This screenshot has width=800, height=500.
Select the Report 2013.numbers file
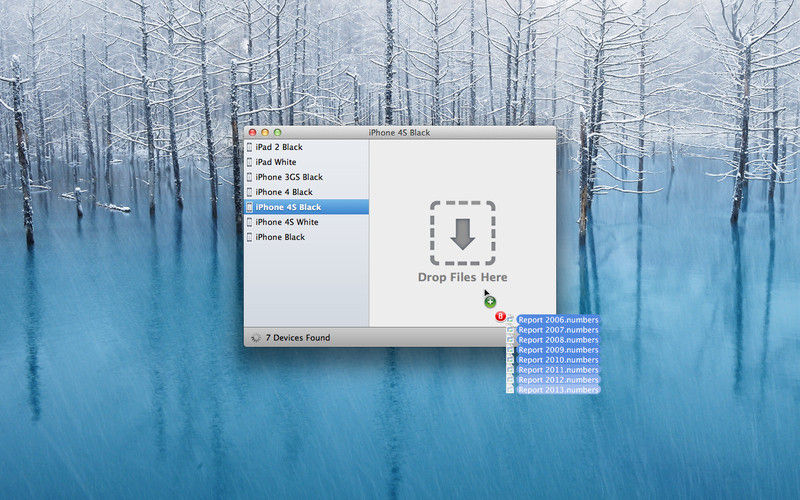[x=558, y=390]
